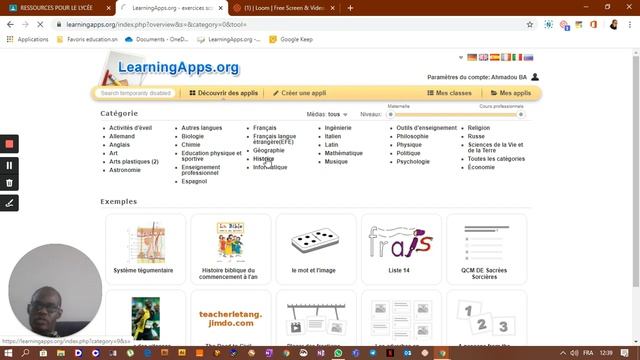
Task: Stop the Loom recording with the red square
Action: coord(9,144)
